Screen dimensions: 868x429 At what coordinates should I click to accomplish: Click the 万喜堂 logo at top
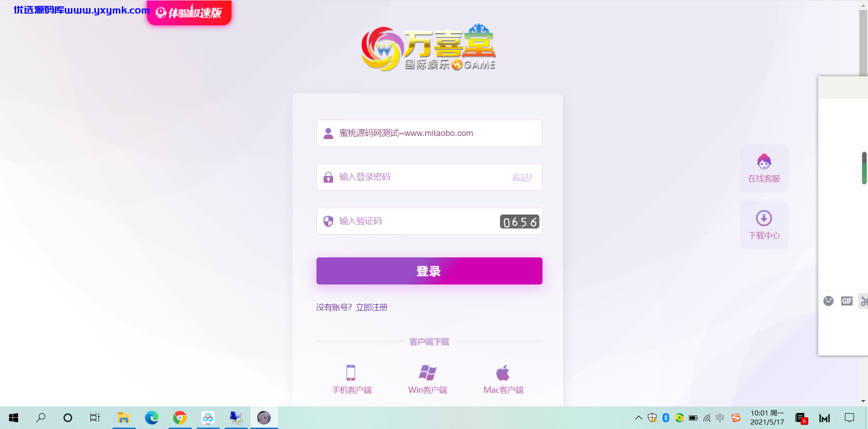click(428, 47)
